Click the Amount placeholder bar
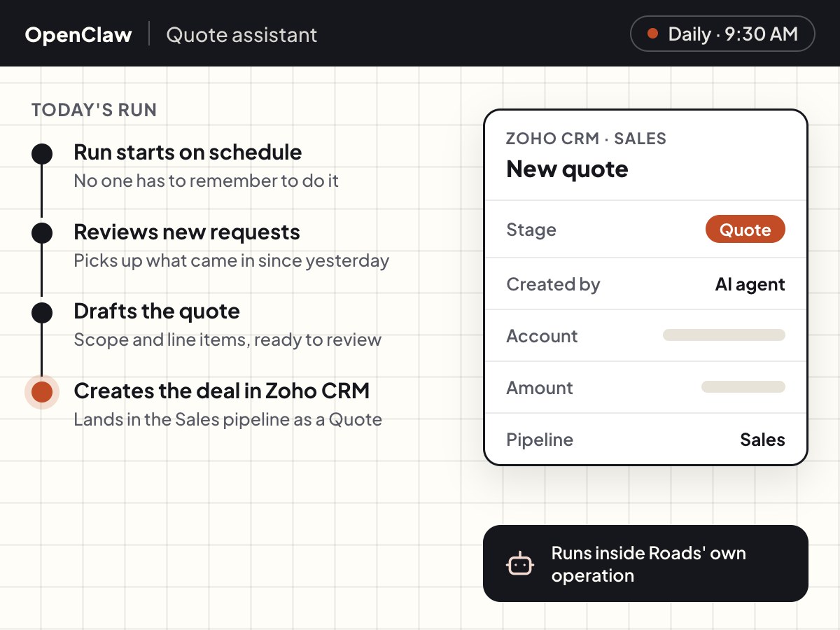This screenshot has width=840, height=630. pos(743,387)
